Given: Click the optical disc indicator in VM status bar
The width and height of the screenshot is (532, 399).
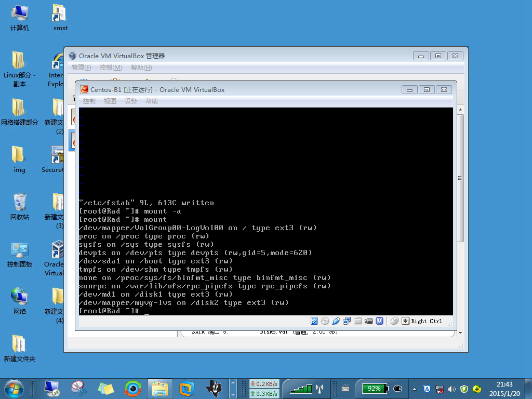Looking at the screenshot, I should click(325, 321).
